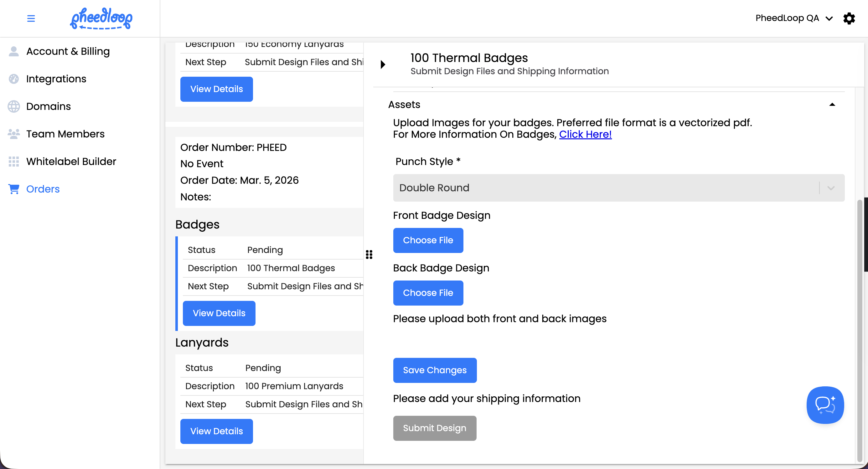Screen dimensions: 868x469
Task: Click the hamburger menu icon
Action: pos(31,18)
